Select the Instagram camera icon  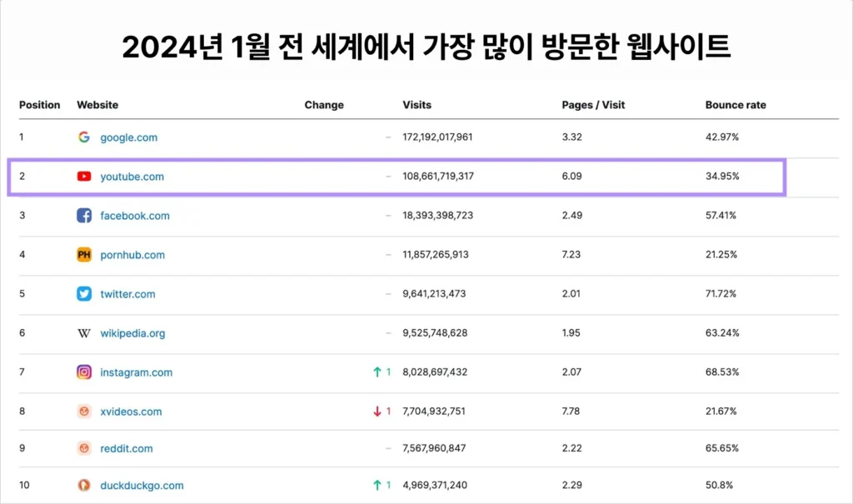(84, 372)
